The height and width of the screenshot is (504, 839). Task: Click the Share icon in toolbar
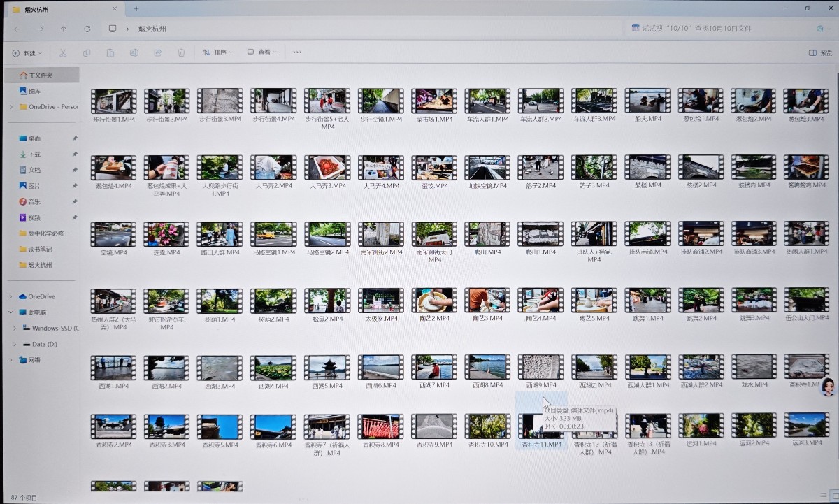click(x=157, y=52)
